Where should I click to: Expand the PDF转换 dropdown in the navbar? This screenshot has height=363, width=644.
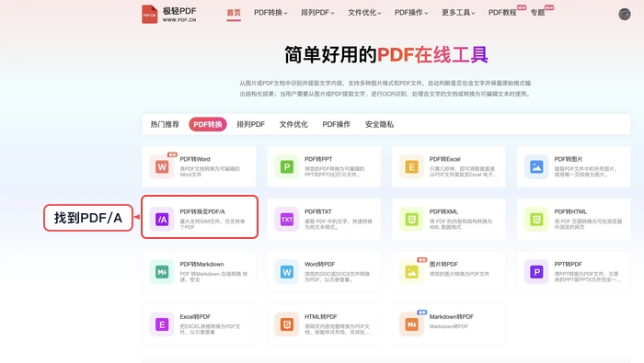pyautogui.click(x=270, y=13)
